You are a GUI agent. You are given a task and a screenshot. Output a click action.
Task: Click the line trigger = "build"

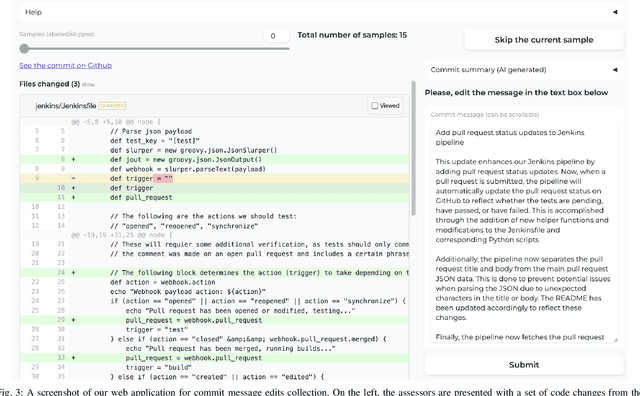[x=159, y=367]
